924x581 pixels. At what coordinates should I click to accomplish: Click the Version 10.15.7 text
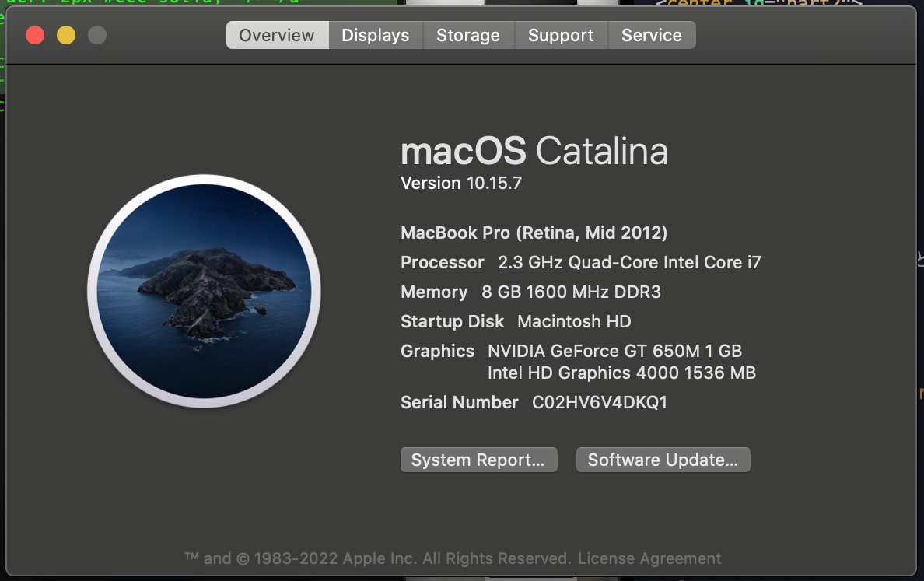click(460, 184)
